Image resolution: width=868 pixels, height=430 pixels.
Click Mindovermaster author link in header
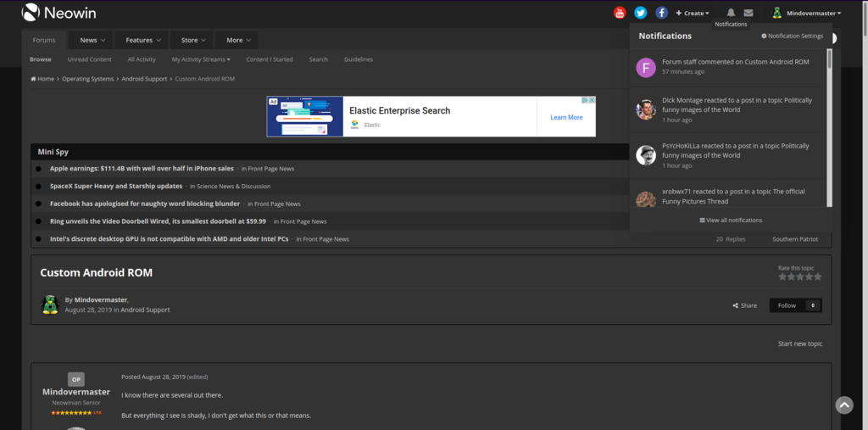[101, 299]
